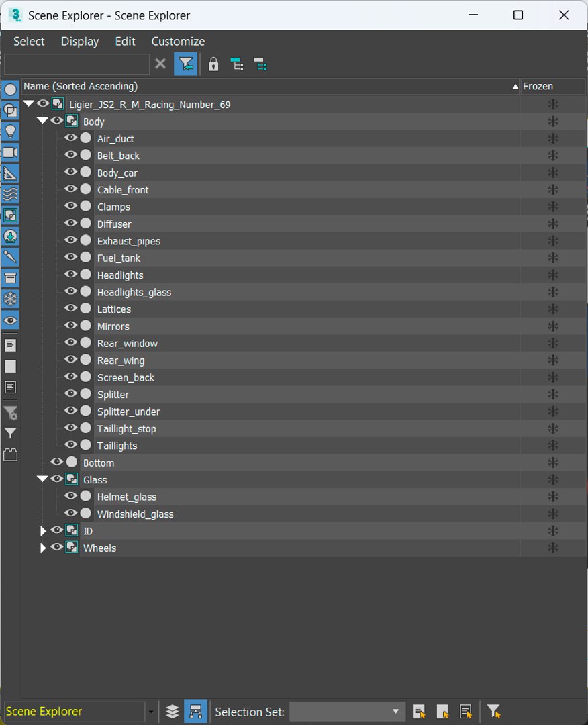Open the Selection Set dropdown

347,711
